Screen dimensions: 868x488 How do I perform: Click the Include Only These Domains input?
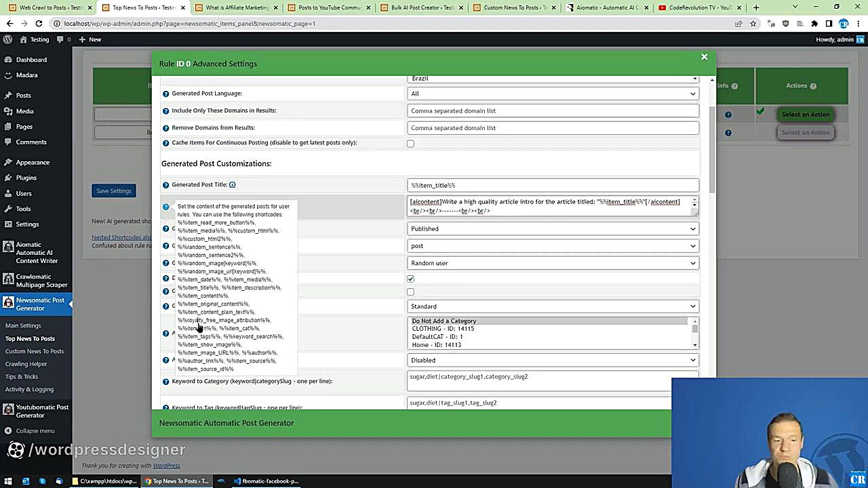pyautogui.click(x=553, y=110)
